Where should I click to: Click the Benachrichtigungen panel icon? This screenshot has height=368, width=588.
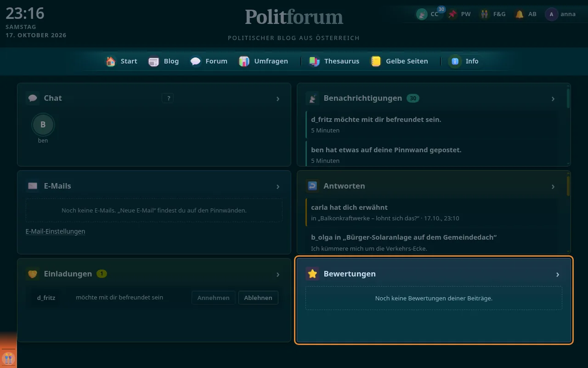[x=312, y=98]
